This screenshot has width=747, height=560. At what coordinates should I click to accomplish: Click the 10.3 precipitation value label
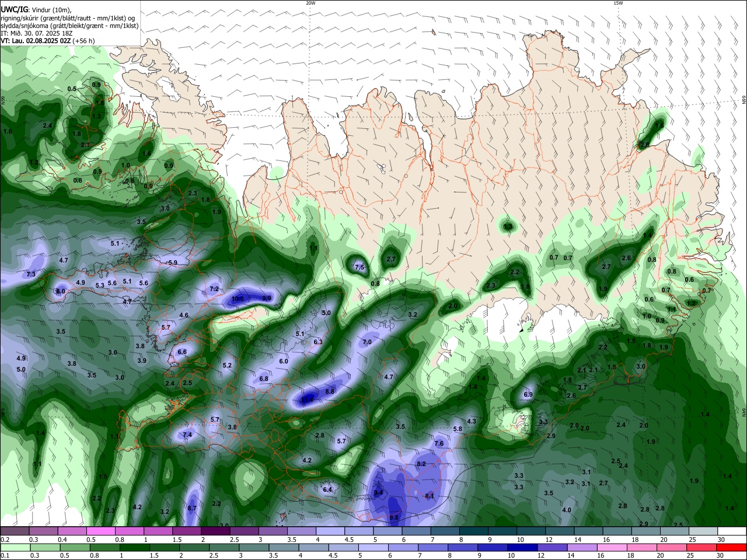coord(238,299)
